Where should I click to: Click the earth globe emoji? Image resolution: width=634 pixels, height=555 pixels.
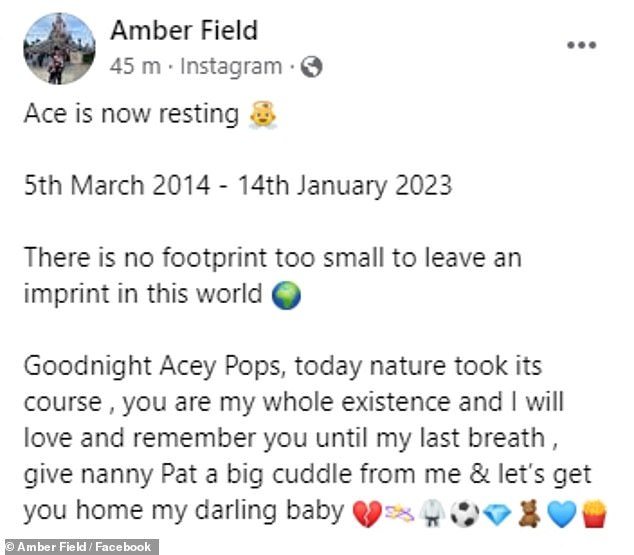point(286,295)
